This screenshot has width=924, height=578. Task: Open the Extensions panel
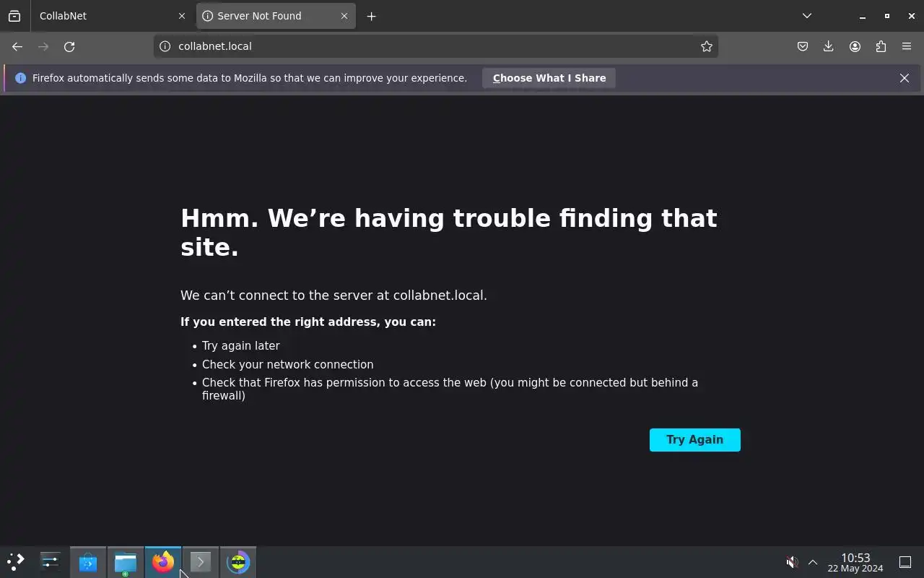tap(881, 46)
